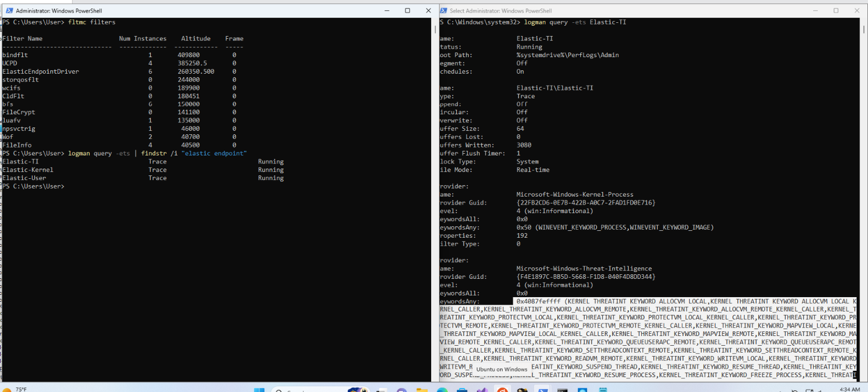
Task: Maximize the Select Administrator PowerShell window
Action: pos(836,11)
